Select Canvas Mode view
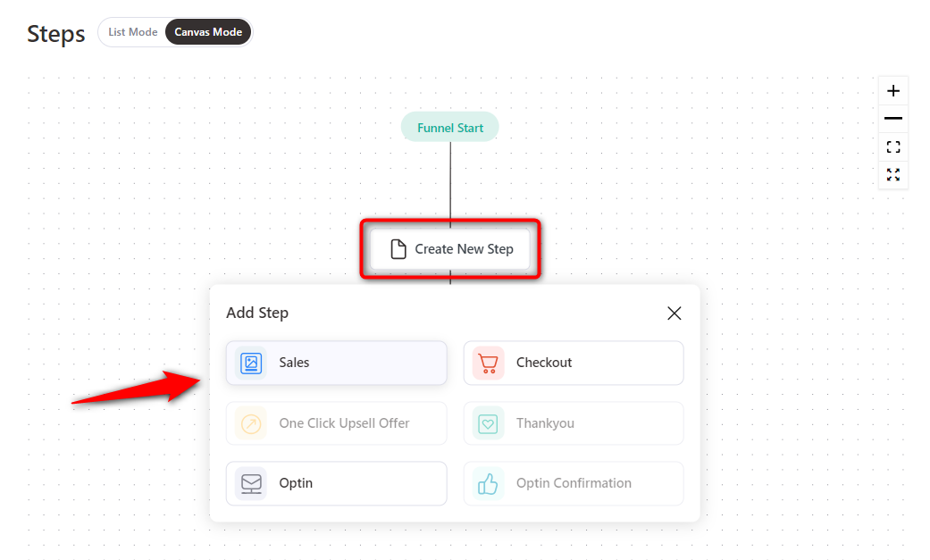930x560 pixels. coord(208,32)
